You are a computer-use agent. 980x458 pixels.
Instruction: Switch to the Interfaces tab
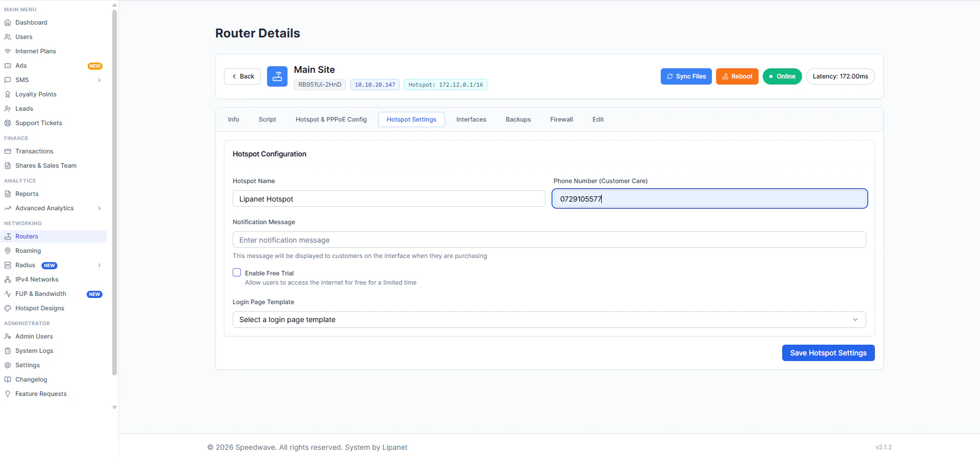472,120
